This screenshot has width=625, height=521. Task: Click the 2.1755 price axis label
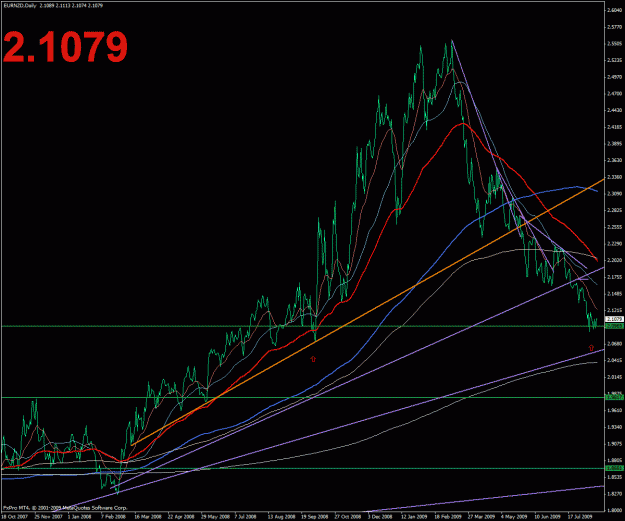click(x=615, y=277)
